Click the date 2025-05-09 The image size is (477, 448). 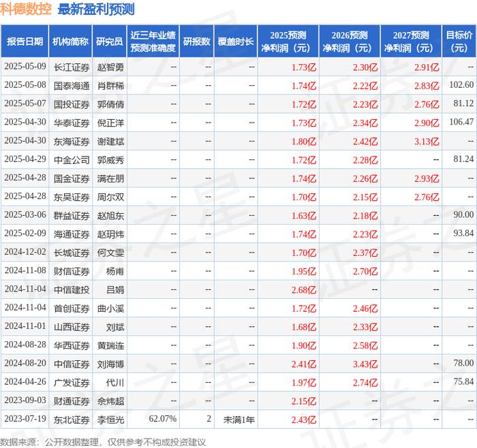click(x=25, y=66)
